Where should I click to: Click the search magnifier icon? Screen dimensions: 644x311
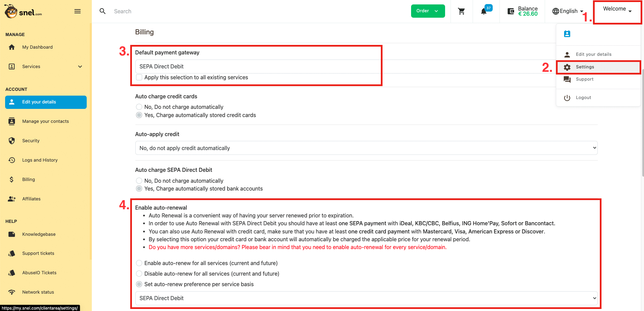[x=102, y=11]
